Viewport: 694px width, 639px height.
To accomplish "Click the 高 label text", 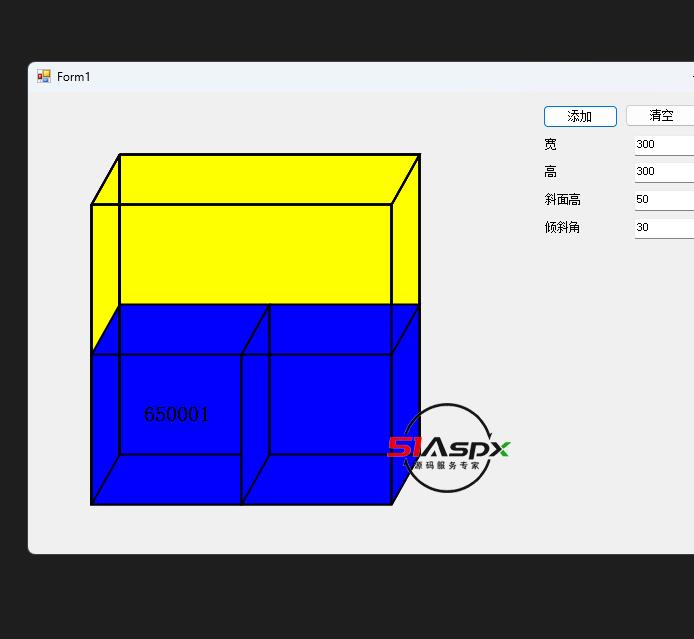I will point(550,172).
